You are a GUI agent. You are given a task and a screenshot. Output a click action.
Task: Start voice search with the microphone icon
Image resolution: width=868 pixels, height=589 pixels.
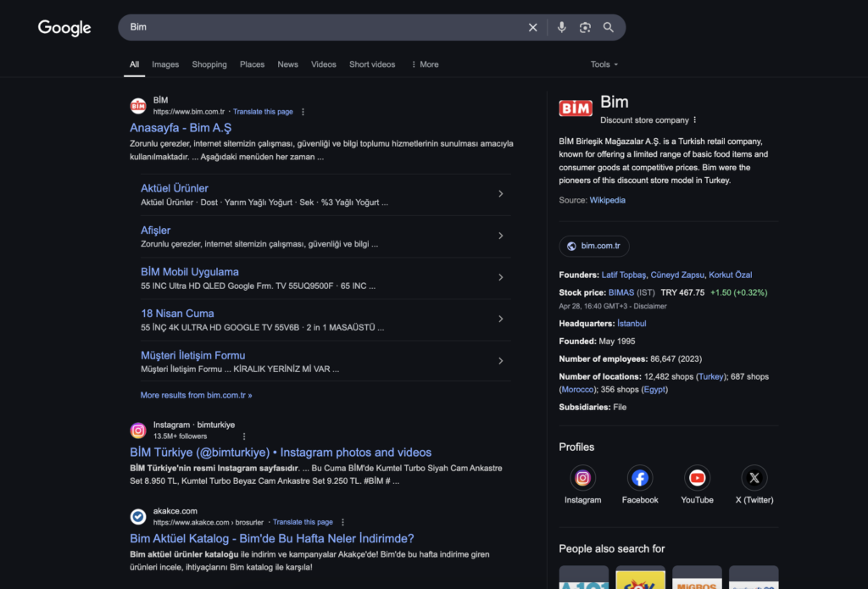tap(561, 27)
